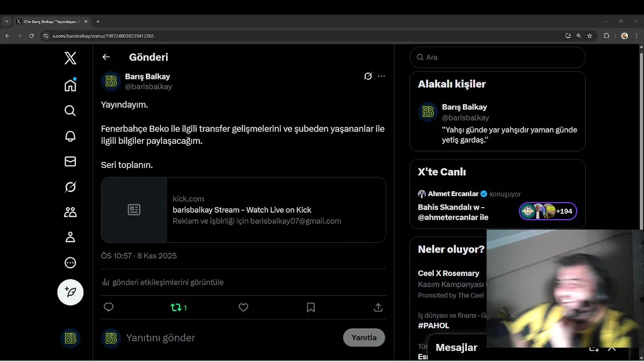Click the post author's avatar

111,81
